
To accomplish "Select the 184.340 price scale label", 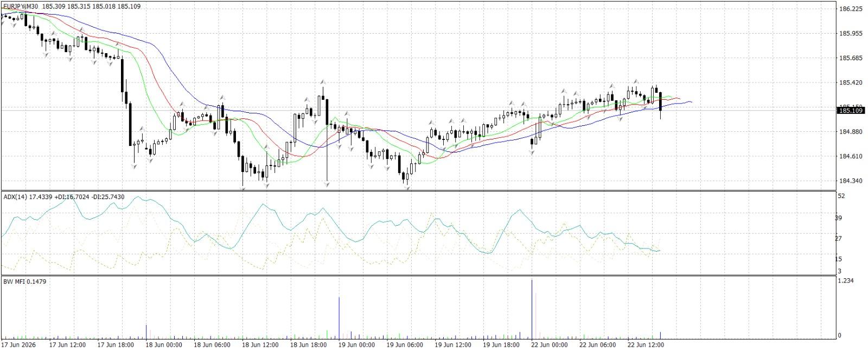I will (x=850, y=181).
